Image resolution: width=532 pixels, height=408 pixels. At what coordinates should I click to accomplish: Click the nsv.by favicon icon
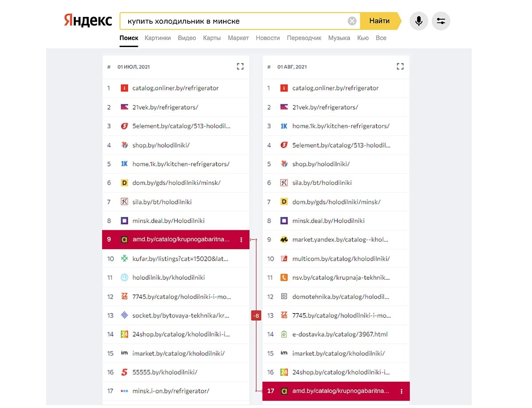pos(284,278)
